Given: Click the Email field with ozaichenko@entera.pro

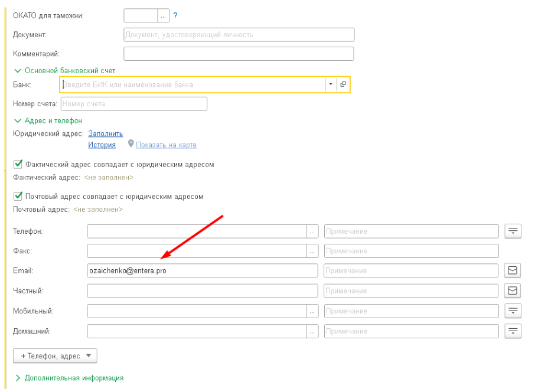Looking at the screenshot, I should click(203, 271).
